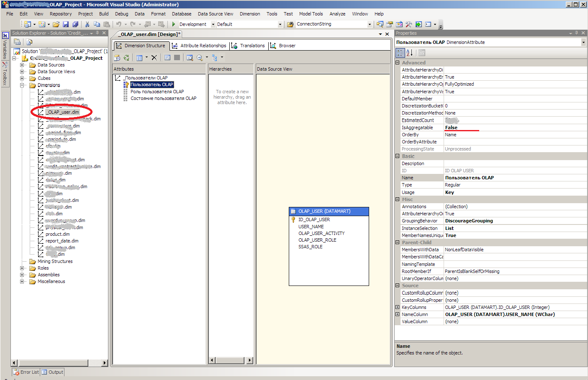Screen dimensions: 588x380
Task: Open the Toolbox hammer and wrench icon
Action: pos(409,24)
